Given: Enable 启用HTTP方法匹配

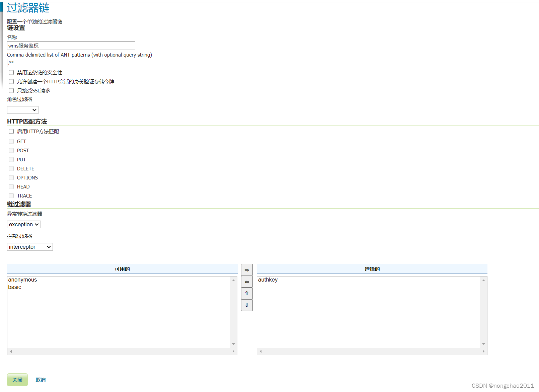Looking at the screenshot, I should 11,131.
